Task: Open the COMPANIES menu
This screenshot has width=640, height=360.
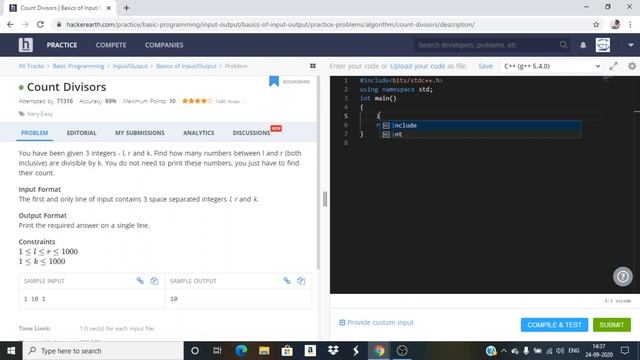Action: pos(164,45)
